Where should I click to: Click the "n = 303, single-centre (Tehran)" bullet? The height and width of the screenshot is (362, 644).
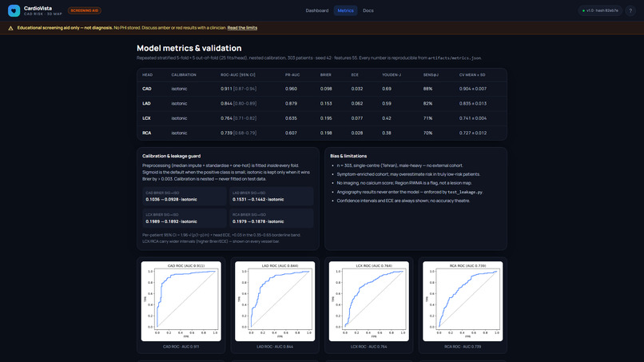pyautogui.click(x=400, y=165)
